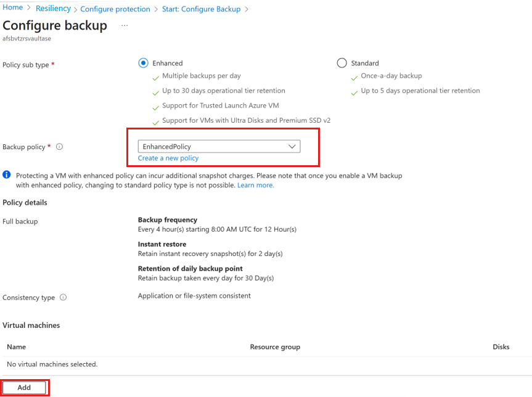Screen dimensions: 532x397
Task: Open the Learn more link
Action: [256, 185]
